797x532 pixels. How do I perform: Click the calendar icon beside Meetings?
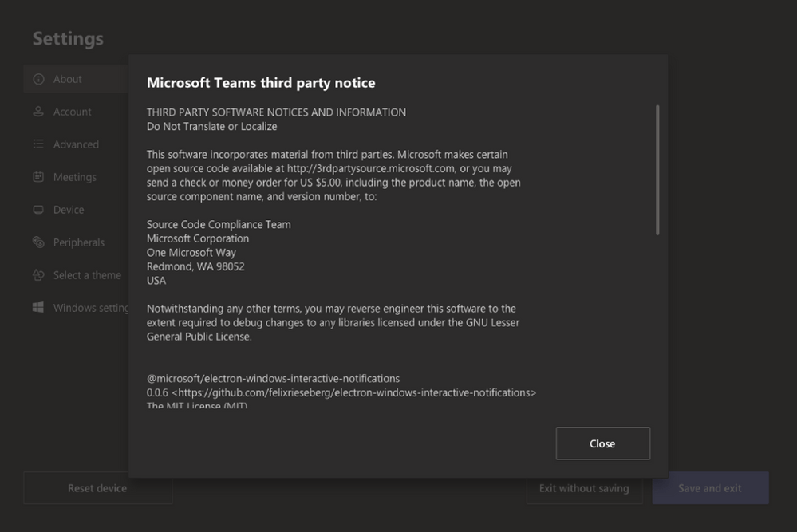tap(38, 177)
